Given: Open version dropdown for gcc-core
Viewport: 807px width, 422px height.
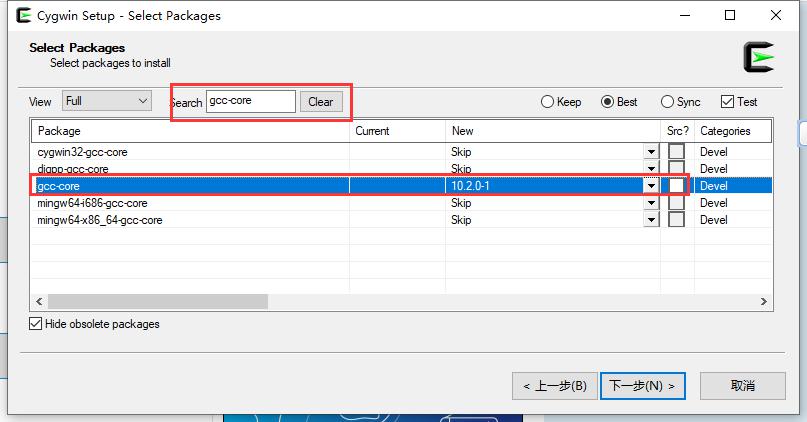Looking at the screenshot, I should (651, 186).
